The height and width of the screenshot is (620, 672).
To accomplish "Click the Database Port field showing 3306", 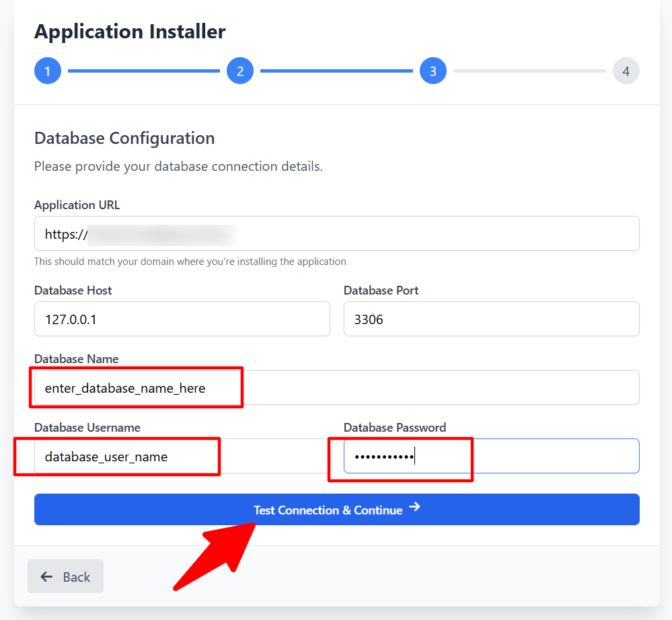I will tap(491, 319).
